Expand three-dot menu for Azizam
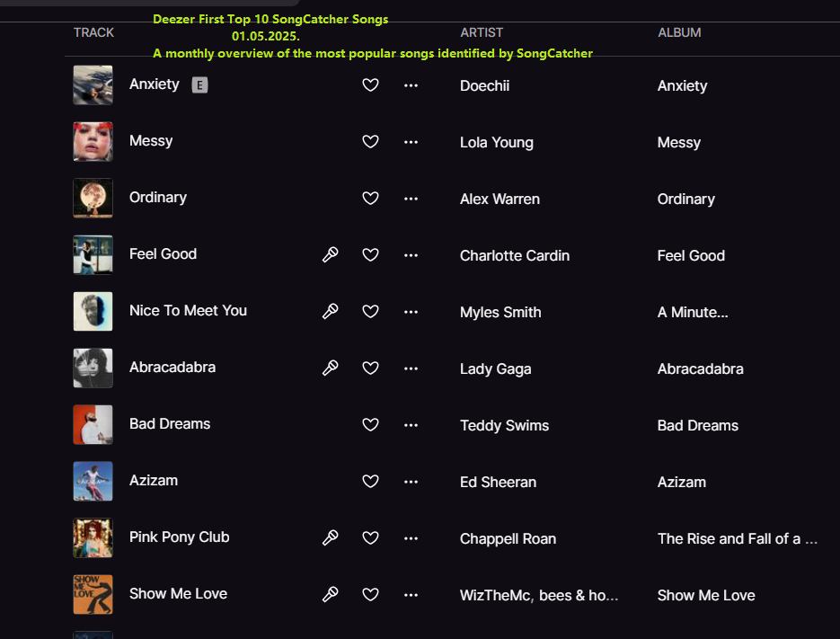 coord(411,482)
